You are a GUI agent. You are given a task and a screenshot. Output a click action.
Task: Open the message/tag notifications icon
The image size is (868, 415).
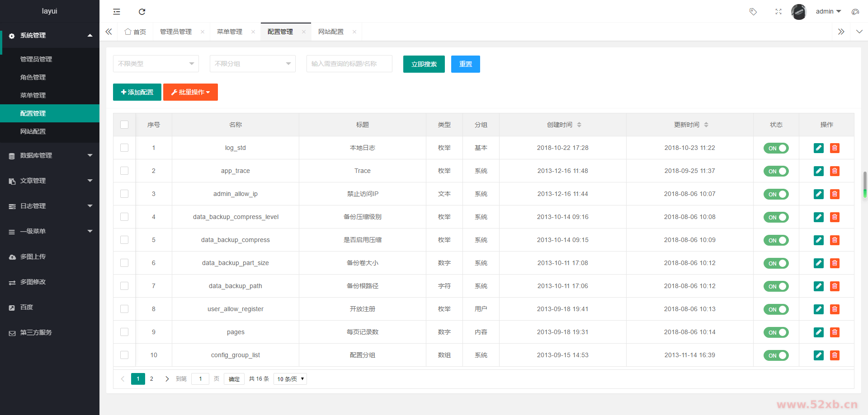[x=753, y=12]
